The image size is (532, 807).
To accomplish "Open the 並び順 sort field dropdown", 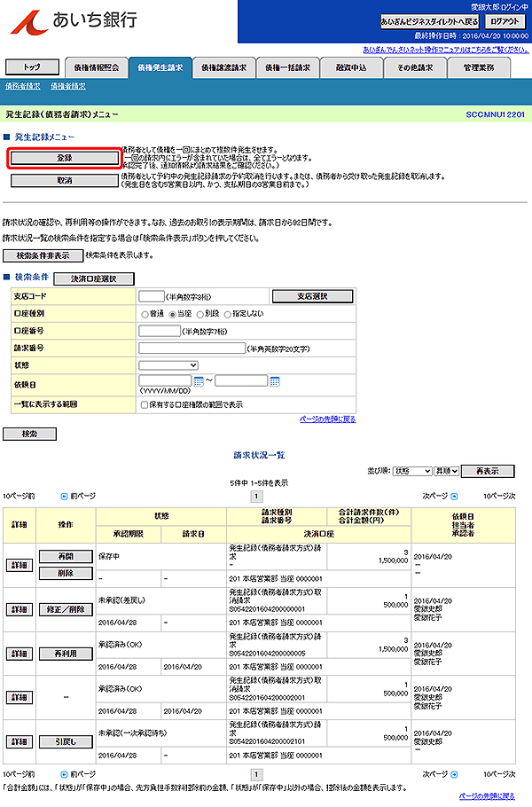I will pos(412,471).
